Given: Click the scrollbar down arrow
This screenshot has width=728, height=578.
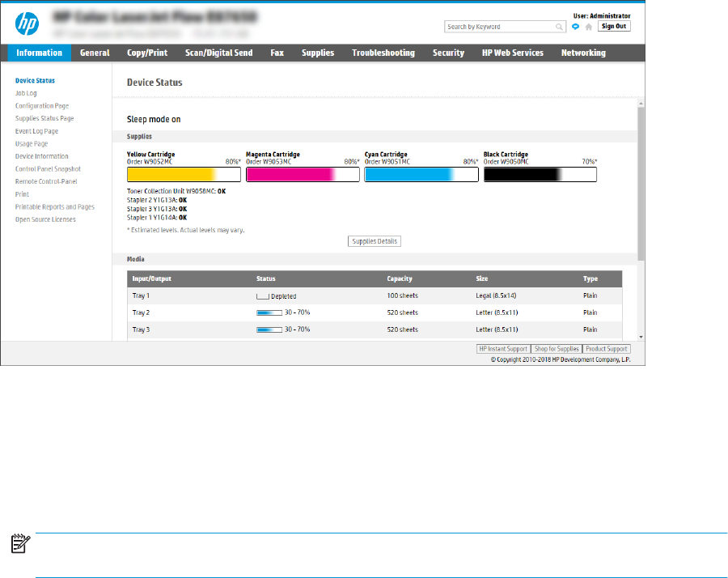Looking at the screenshot, I should click(641, 337).
